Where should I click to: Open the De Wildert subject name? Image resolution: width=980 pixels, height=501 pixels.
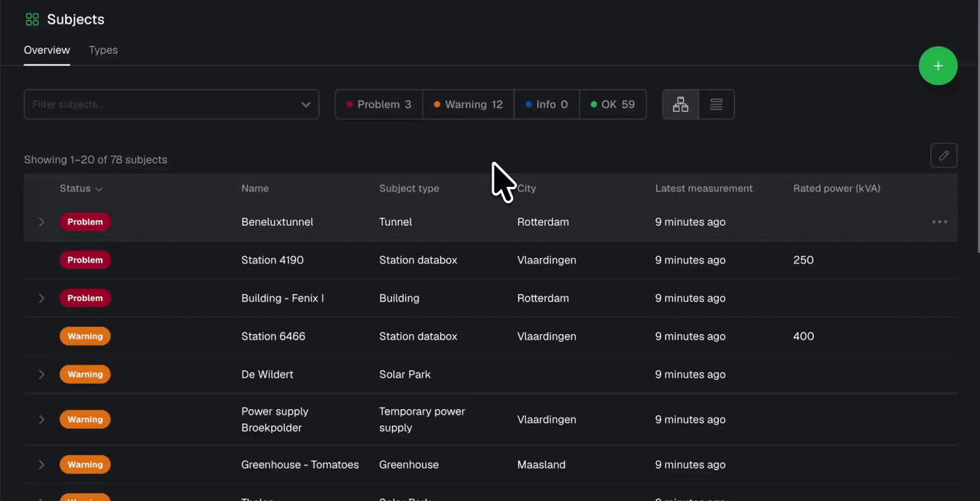tap(267, 375)
